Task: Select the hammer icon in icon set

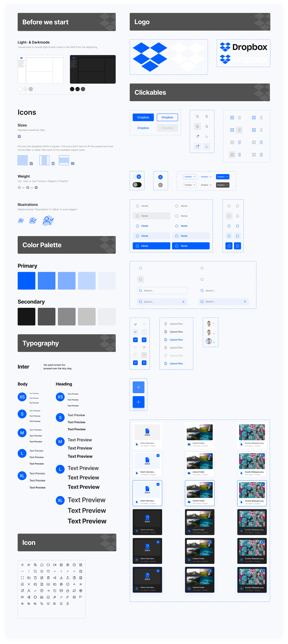Action: pyautogui.click(x=55, y=597)
